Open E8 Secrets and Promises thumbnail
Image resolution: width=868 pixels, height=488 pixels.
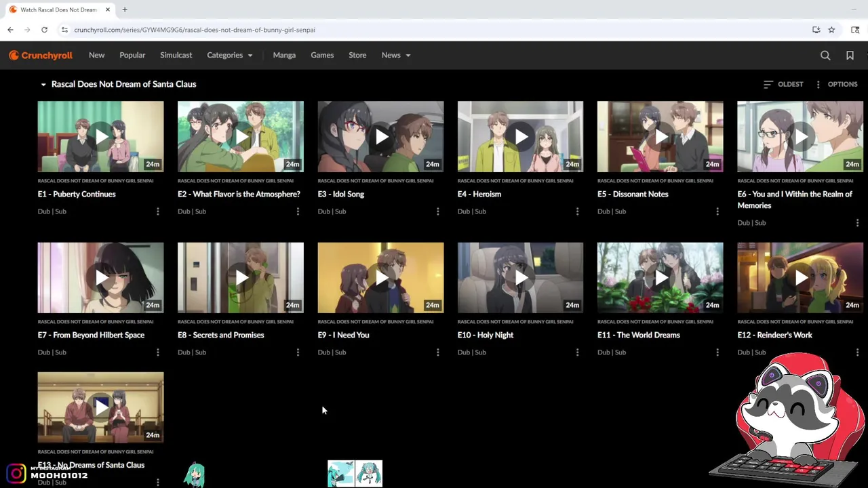click(241, 278)
